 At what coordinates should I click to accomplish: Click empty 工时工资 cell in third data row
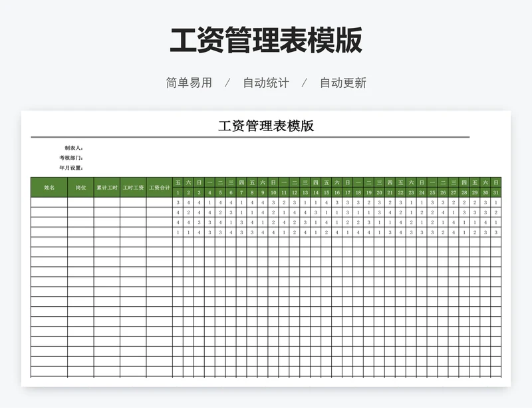click(134, 222)
